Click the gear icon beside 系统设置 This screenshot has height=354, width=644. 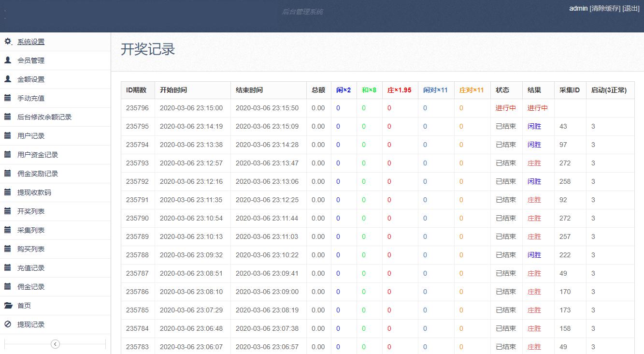pos(8,42)
